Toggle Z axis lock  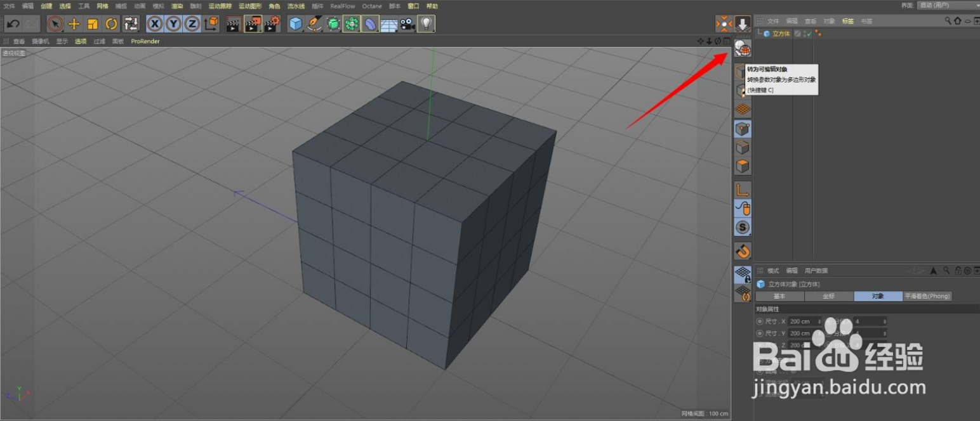[x=192, y=24]
